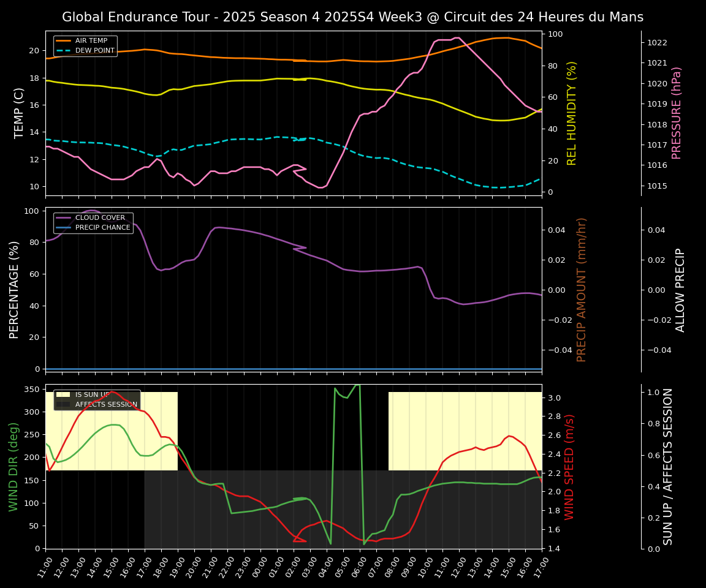Select the red WIND SPEED (m/s) axis label
706x588 pixels.
pos(569,467)
